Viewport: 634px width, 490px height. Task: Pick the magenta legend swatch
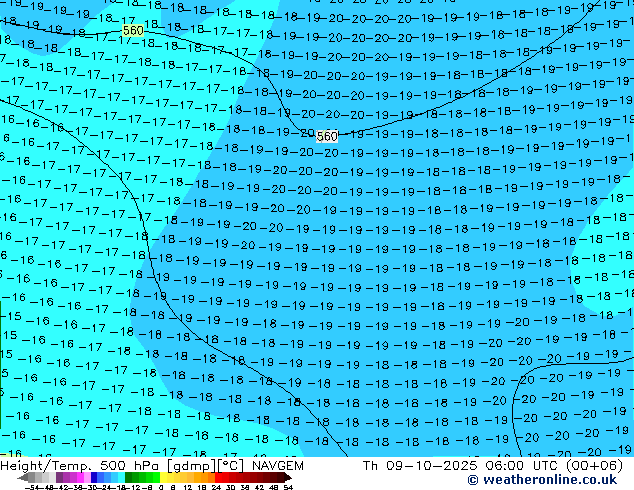(x=80, y=477)
